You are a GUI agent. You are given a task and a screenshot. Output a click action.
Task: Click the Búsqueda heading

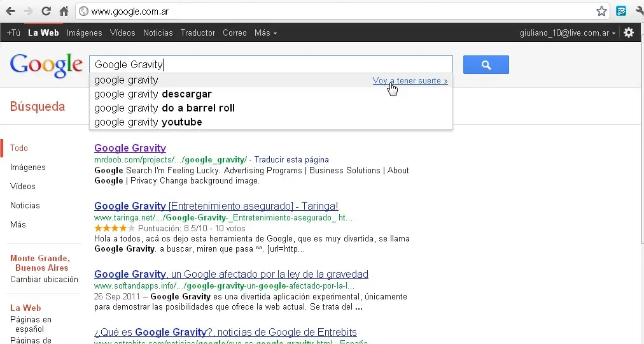[38, 106]
